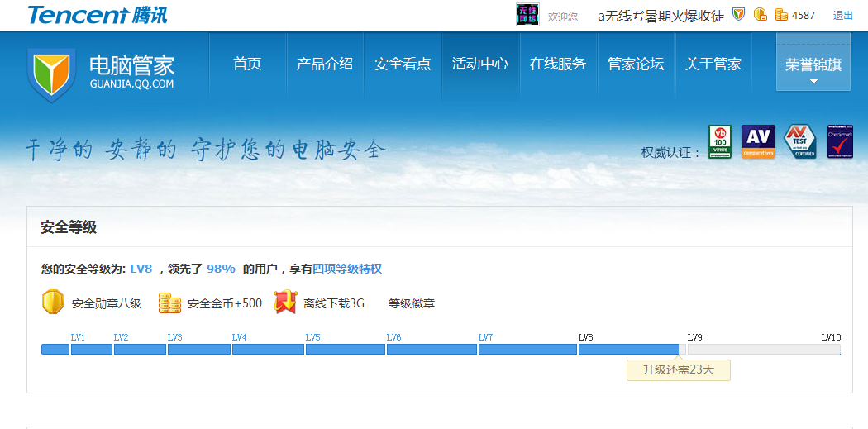Click the 升级还需23天 tooltip
The width and height of the screenshot is (868, 429).
coord(679,369)
